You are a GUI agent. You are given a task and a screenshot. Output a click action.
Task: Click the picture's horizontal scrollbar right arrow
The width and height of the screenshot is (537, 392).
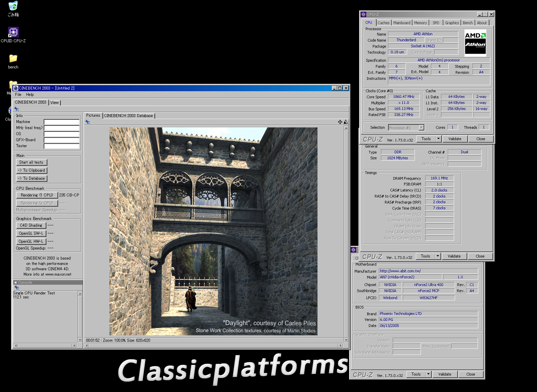coord(341,345)
